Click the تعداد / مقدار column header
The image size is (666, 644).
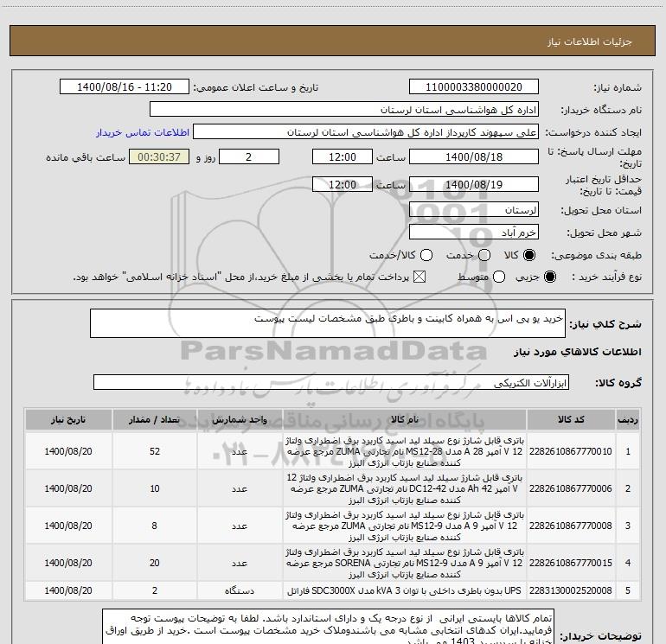click(154, 420)
